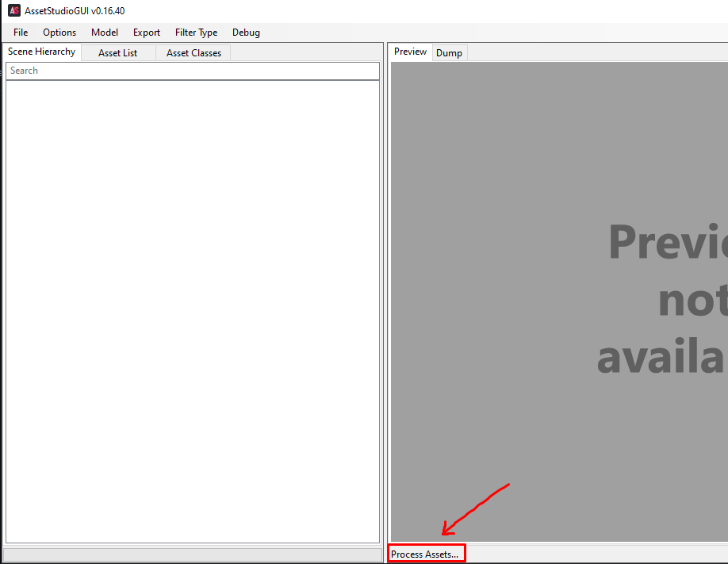The height and width of the screenshot is (564, 728).
Task: Open the Options menu
Action: pyautogui.click(x=59, y=33)
